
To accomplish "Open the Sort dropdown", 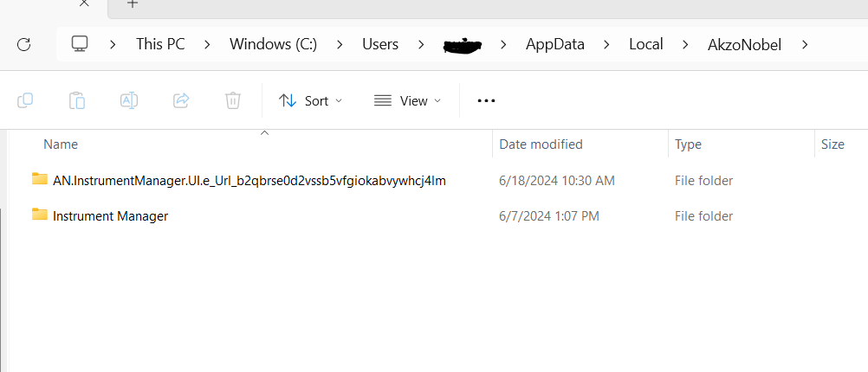I will click(x=310, y=100).
